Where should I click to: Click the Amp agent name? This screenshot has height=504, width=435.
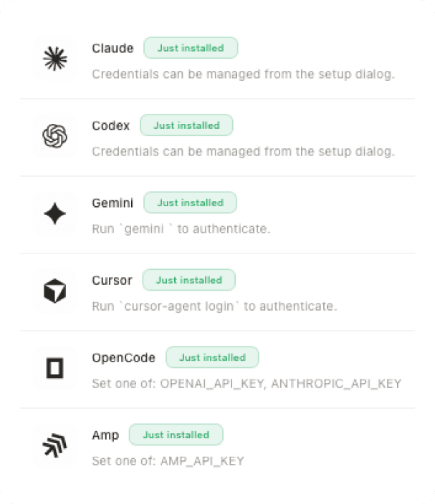click(x=105, y=435)
